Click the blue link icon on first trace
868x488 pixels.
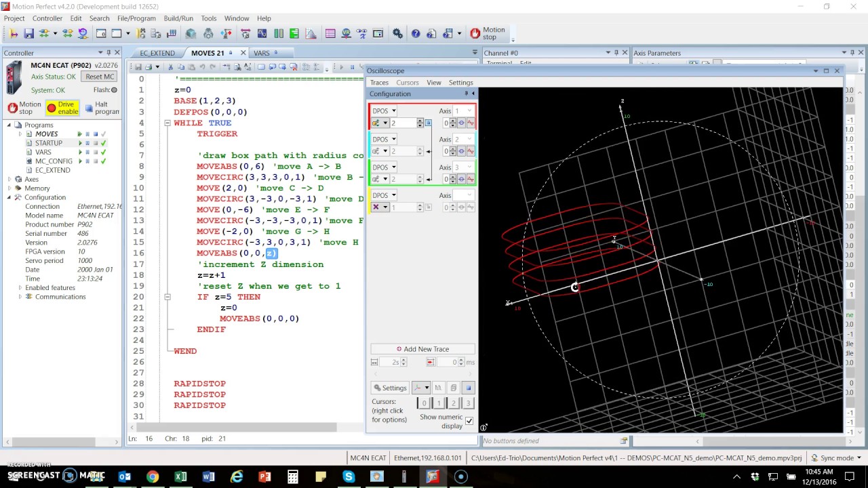point(428,123)
